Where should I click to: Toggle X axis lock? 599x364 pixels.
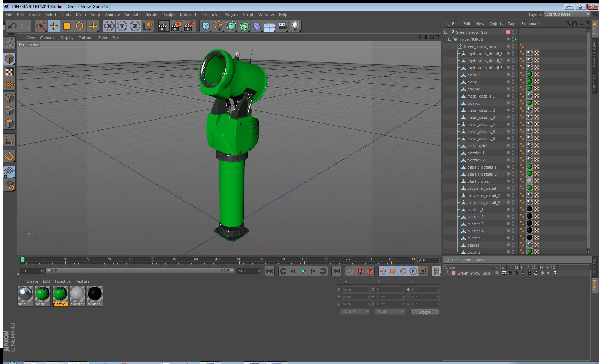pyautogui.click(x=109, y=26)
